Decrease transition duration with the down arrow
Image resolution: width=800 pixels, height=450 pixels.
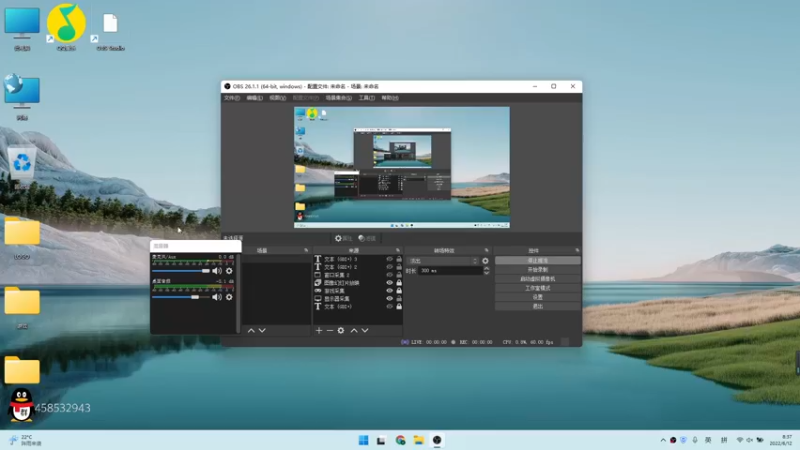click(x=486, y=273)
